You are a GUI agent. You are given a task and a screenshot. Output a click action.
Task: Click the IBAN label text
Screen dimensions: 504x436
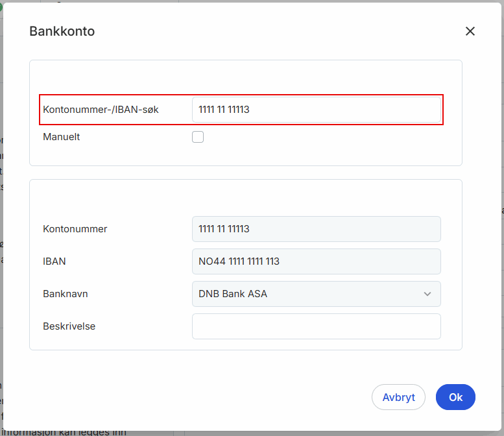tap(54, 261)
